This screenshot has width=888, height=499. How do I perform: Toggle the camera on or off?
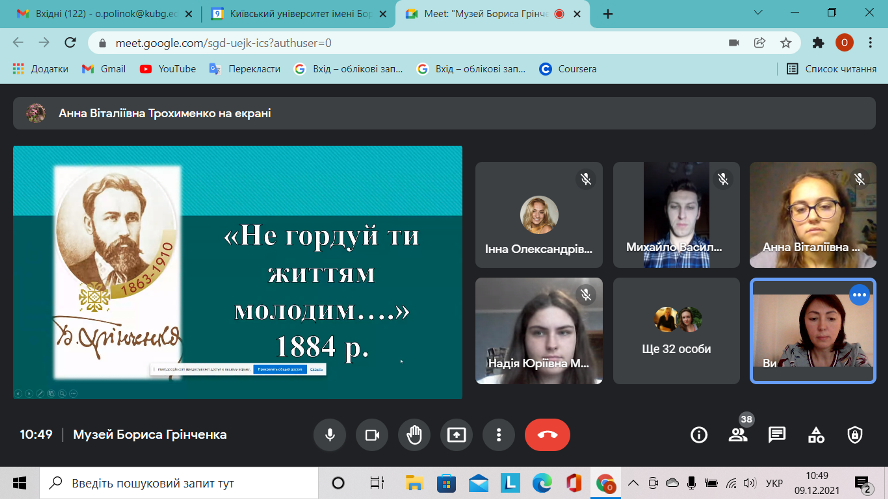pyautogui.click(x=372, y=435)
